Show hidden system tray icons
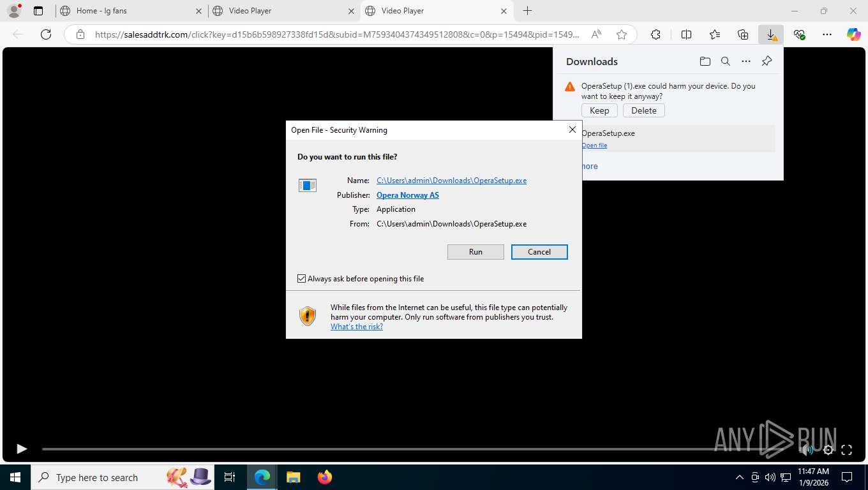The height and width of the screenshot is (490, 868). coord(740,477)
